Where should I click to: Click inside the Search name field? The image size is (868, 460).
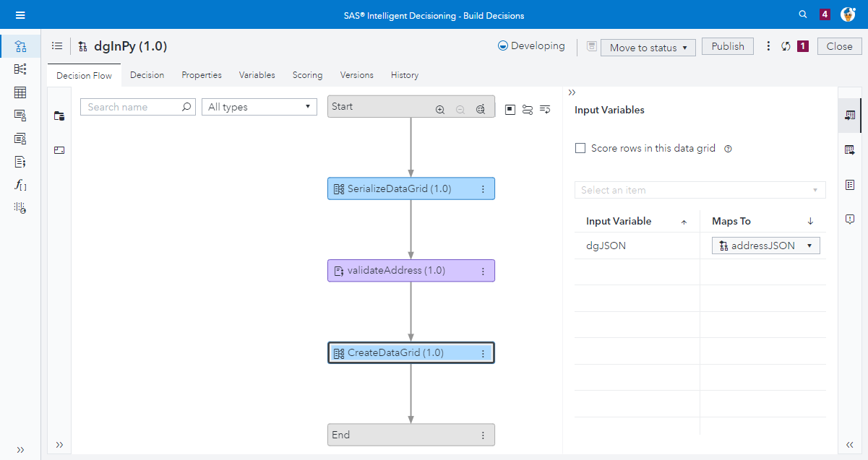(130, 106)
